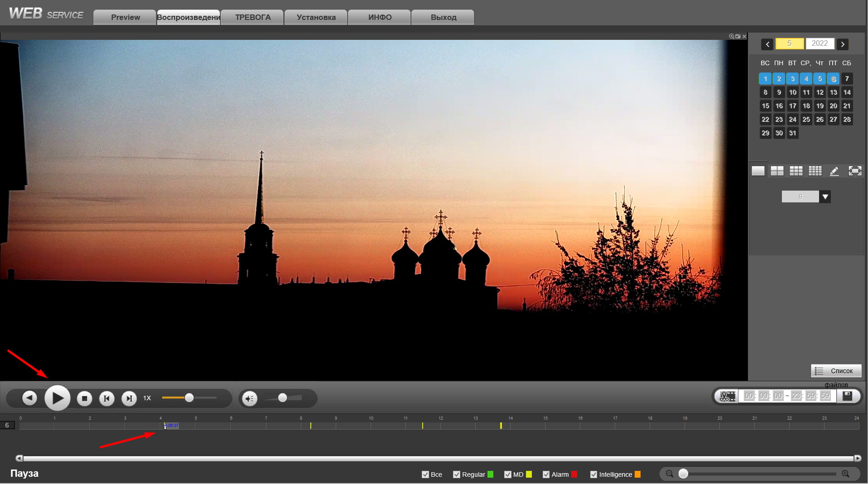Click the timeline zoom slider handle
Screen dimensions: 868x484
(x=683, y=474)
